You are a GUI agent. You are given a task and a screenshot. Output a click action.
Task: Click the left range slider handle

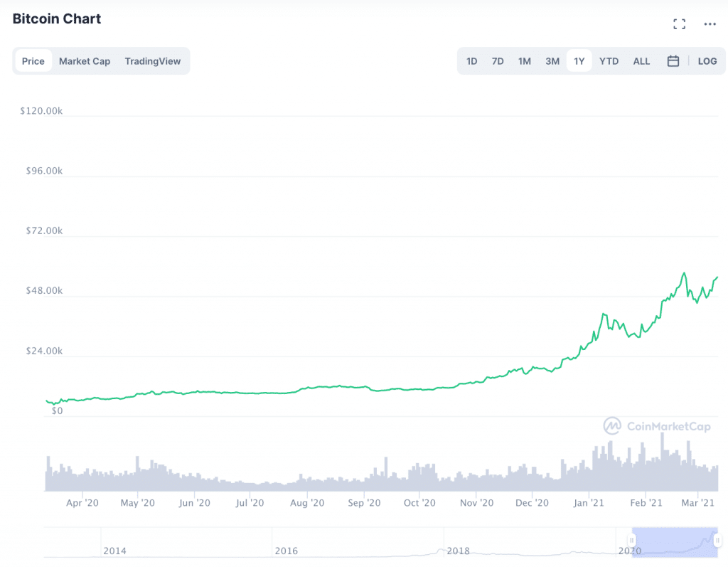[x=631, y=541]
